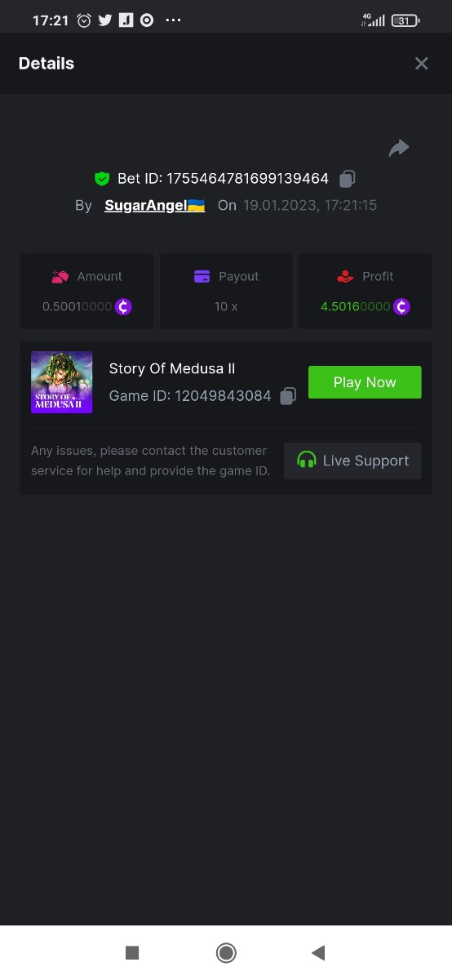The height and width of the screenshot is (980, 452).
Task: Tap the Android recent apps square button
Action: click(x=132, y=952)
